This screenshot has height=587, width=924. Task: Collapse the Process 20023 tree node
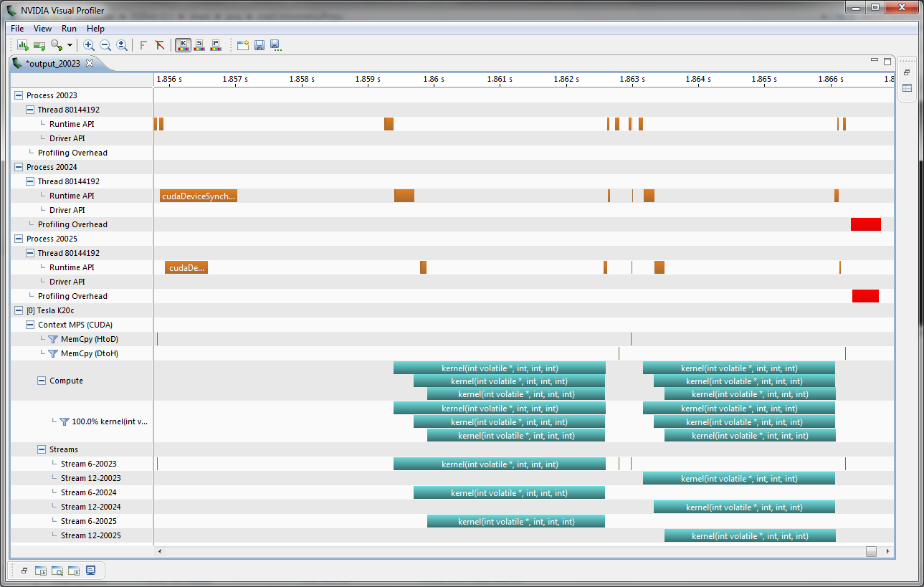pyautogui.click(x=19, y=95)
